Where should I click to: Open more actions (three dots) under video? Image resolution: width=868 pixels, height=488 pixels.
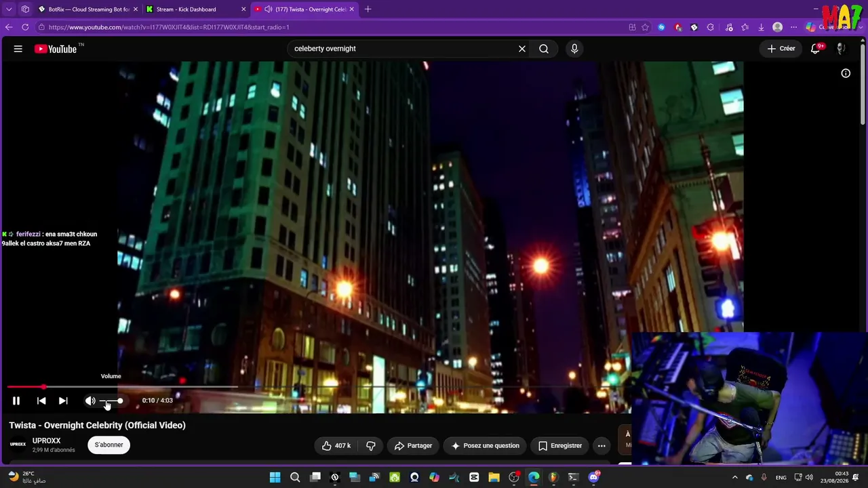click(601, 445)
